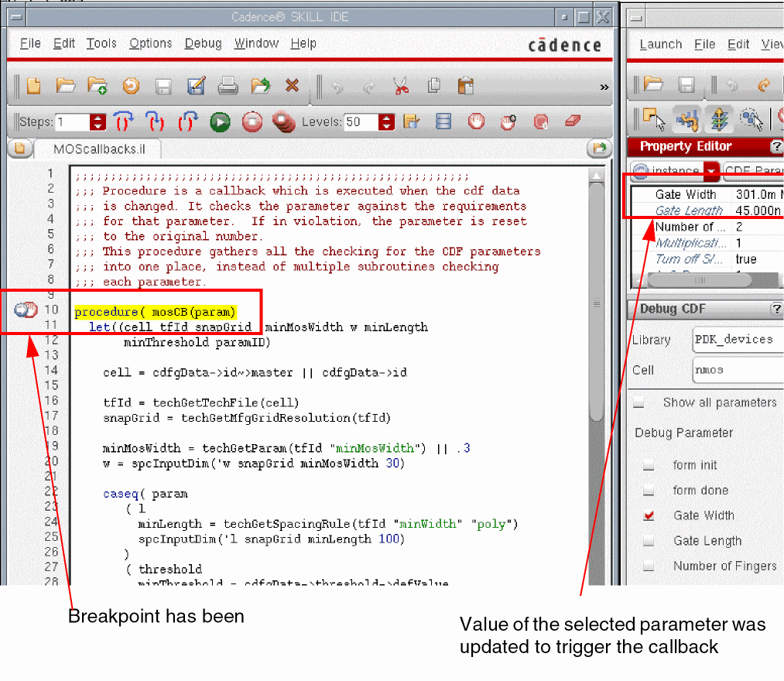Uncheck the Gate Width debug parameter
The image size is (784, 681).
[x=649, y=516]
